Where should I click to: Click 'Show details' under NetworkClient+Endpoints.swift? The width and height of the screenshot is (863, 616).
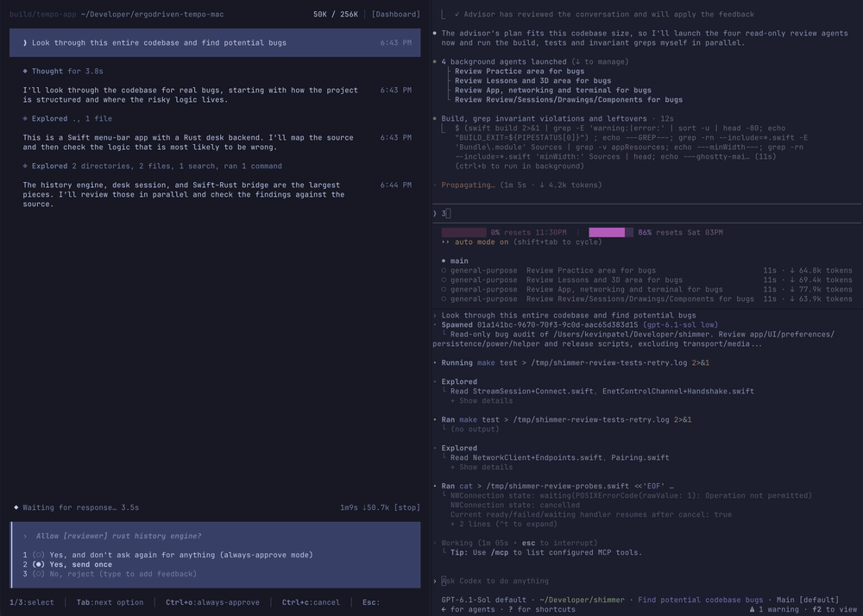(481, 467)
